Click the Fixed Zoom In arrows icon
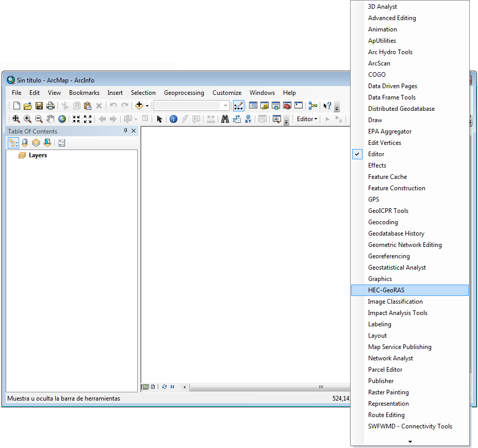The width and height of the screenshot is (478, 448). point(76,119)
